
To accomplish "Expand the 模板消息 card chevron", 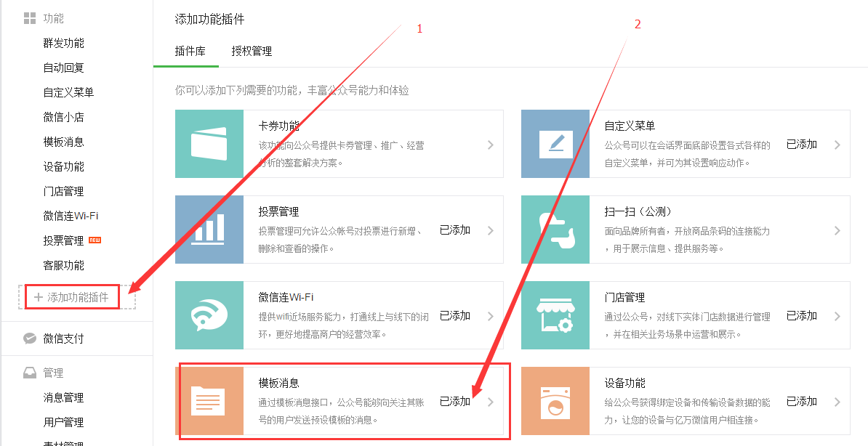I will point(491,402).
